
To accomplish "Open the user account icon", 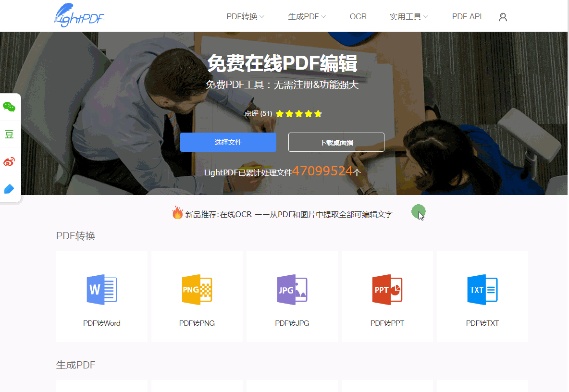I will (x=503, y=17).
